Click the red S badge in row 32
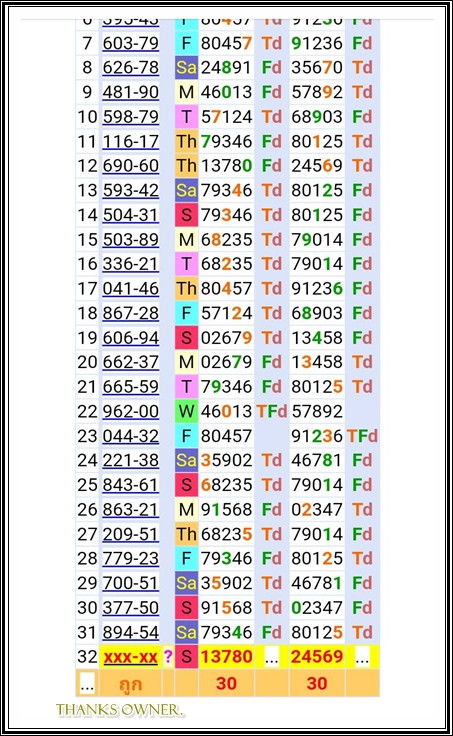The image size is (453, 736). point(186,657)
